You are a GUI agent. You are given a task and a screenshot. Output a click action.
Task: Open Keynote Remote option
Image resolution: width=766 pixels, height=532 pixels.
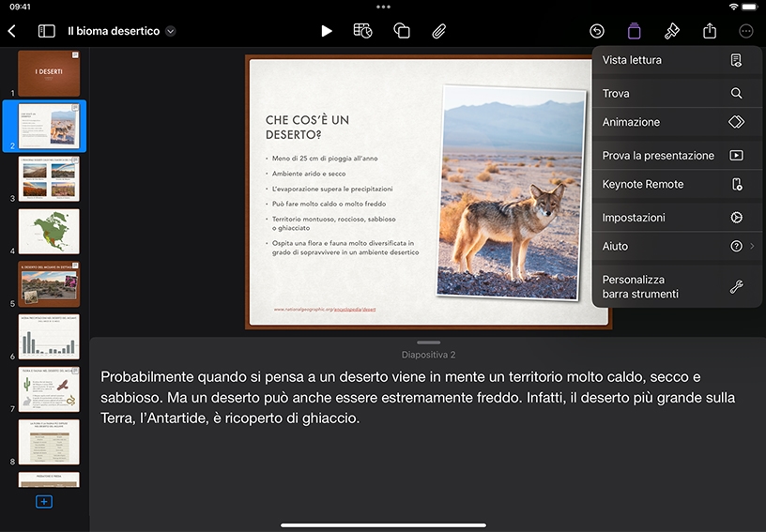(x=677, y=184)
